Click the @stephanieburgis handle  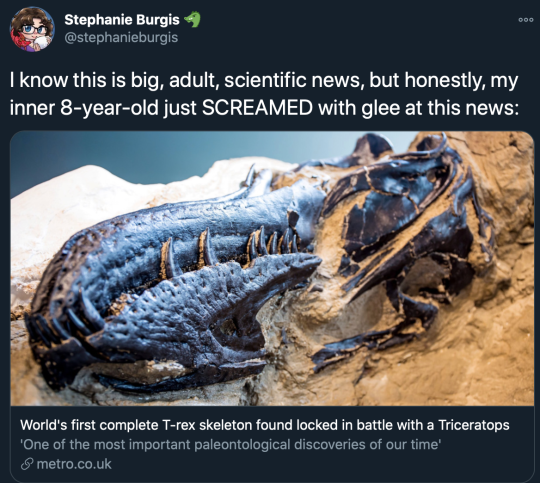click(121, 37)
